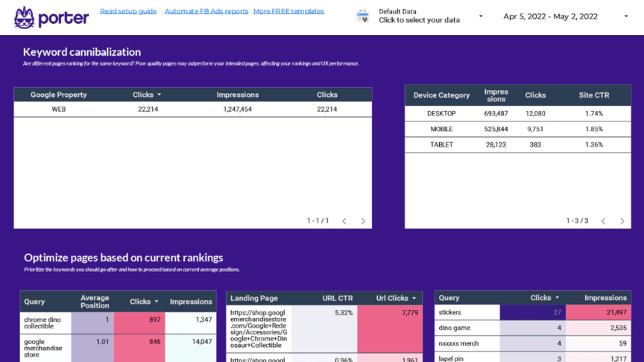Image resolution: width=644 pixels, height=362 pixels.
Task: Select the google merchandise store query
Action: 42,348
